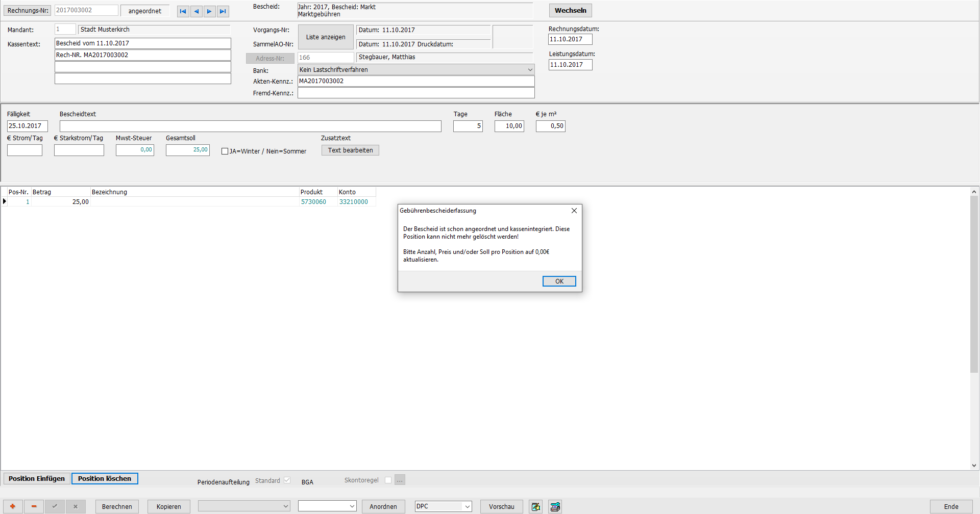This screenshot has height=514, width=980.
Task: Jump to first record navigation arrow
Action: [183, 11]
